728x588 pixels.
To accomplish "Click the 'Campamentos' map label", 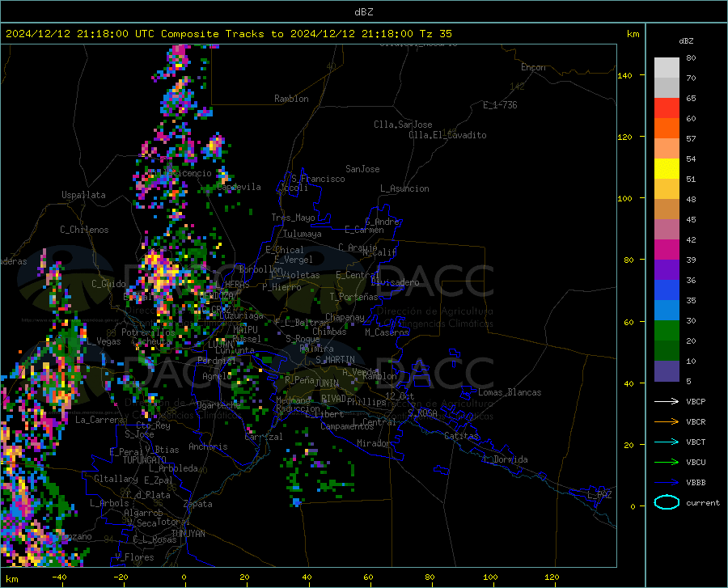I will 347,426.
